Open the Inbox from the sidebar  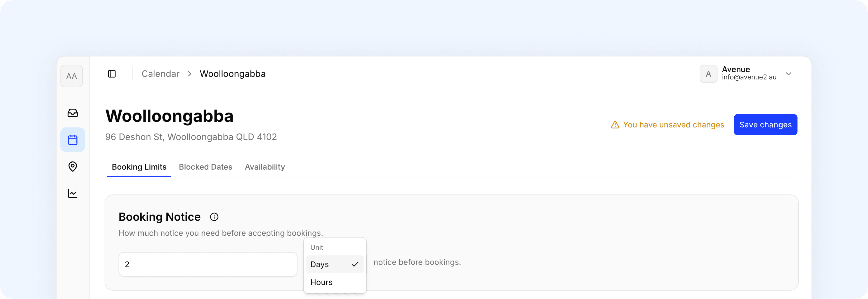click(x=72, y=113)
